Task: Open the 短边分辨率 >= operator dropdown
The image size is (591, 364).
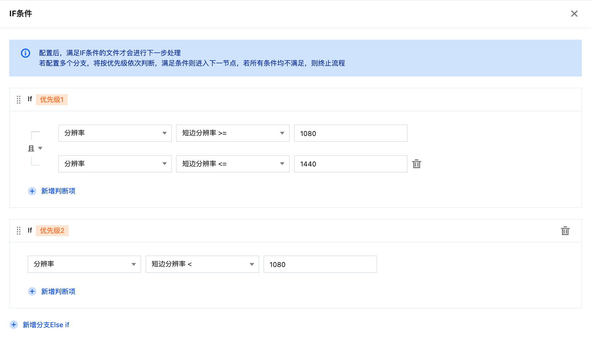Action: [x=233, y=133]
